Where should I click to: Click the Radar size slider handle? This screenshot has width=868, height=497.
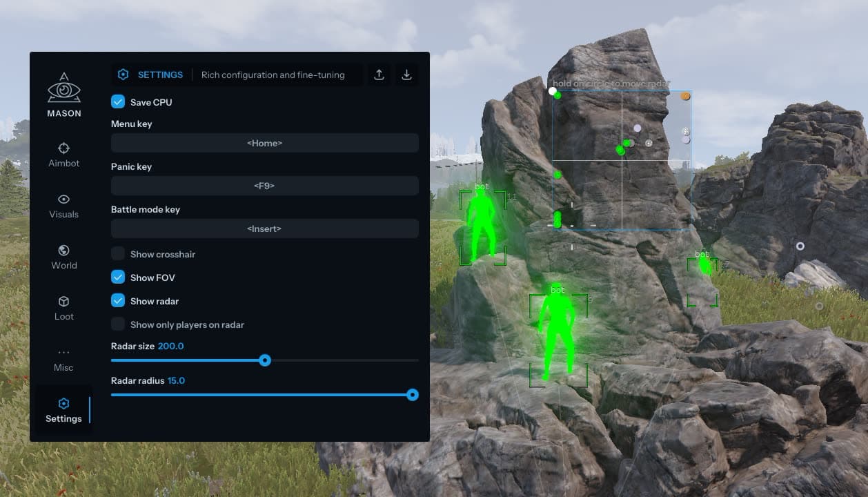(265, 360)
